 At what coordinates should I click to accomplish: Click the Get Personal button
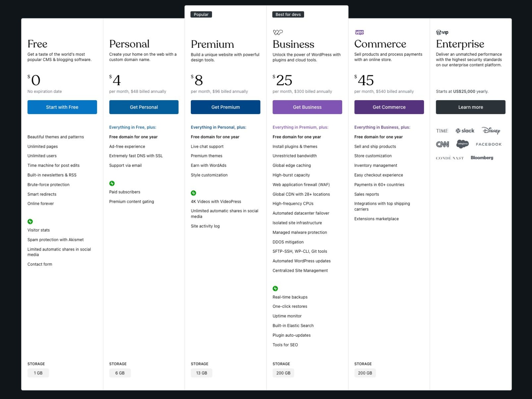click(x=144, y=107)
